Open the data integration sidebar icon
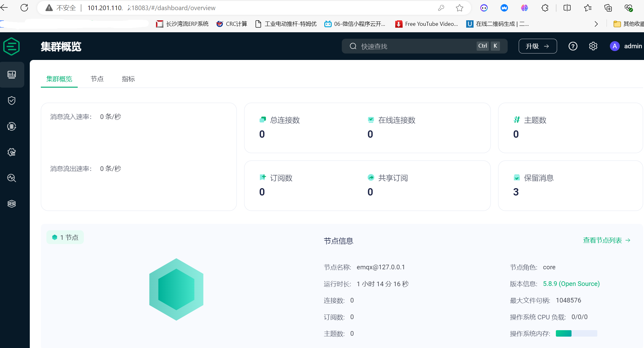Viewport: 644px width, 348px height. pyautogui.click(x=12, y=126)
